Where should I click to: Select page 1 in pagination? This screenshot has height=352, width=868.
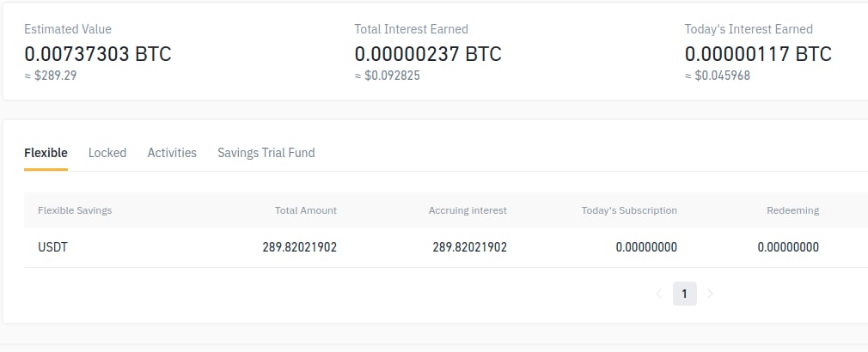point(684,294)
